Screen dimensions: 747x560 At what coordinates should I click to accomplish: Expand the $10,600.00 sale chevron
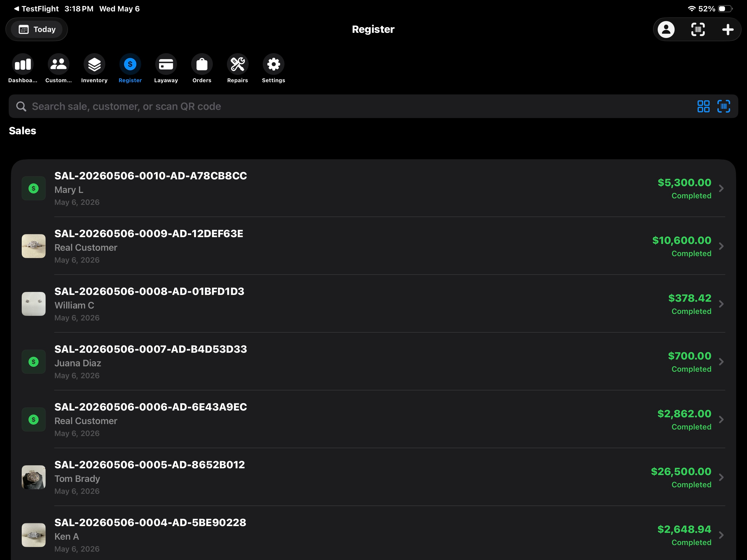721,246
